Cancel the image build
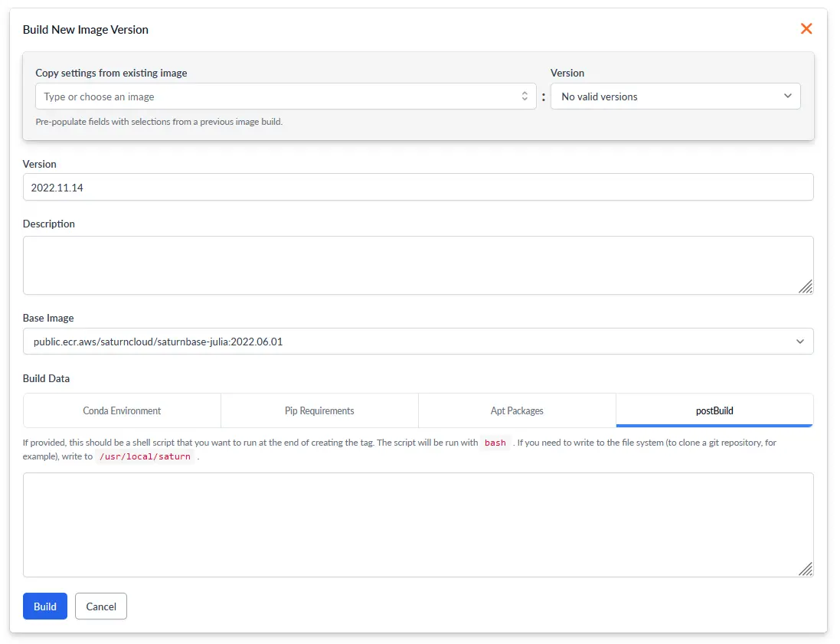 click(101, 606)
